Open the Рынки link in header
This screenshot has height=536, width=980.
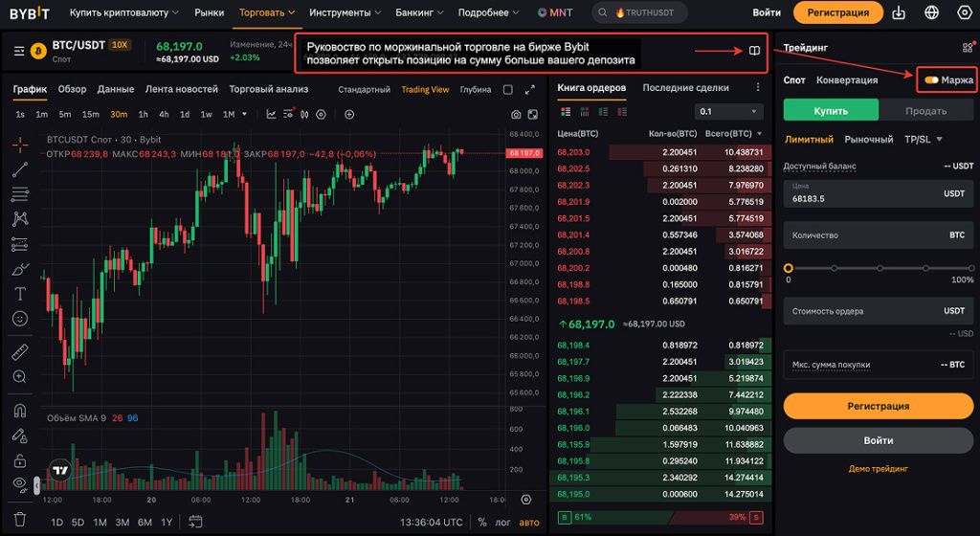pyautogui.click(x=210, y=12)
